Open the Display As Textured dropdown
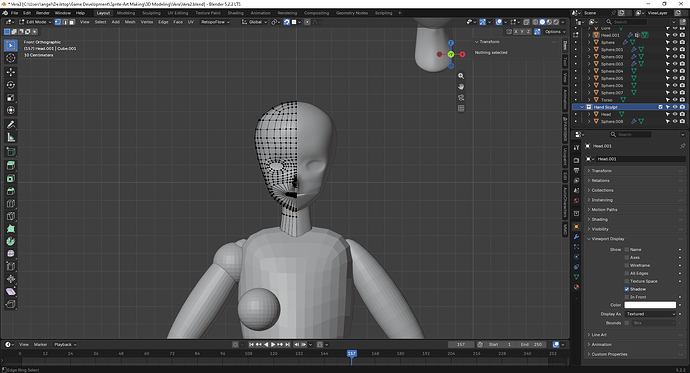Screen dimensions: 690x373 pos(650,314)
